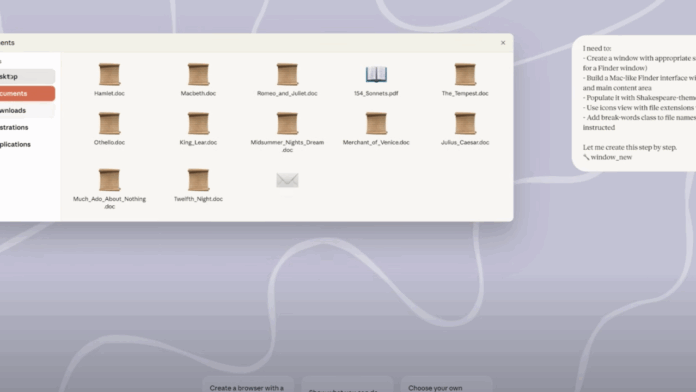Image resolution: width=696 pixels, height=392 pixels.
Task: Click the Midsummer_Nights_Dream.doc file name
Action: pos(287,146)
